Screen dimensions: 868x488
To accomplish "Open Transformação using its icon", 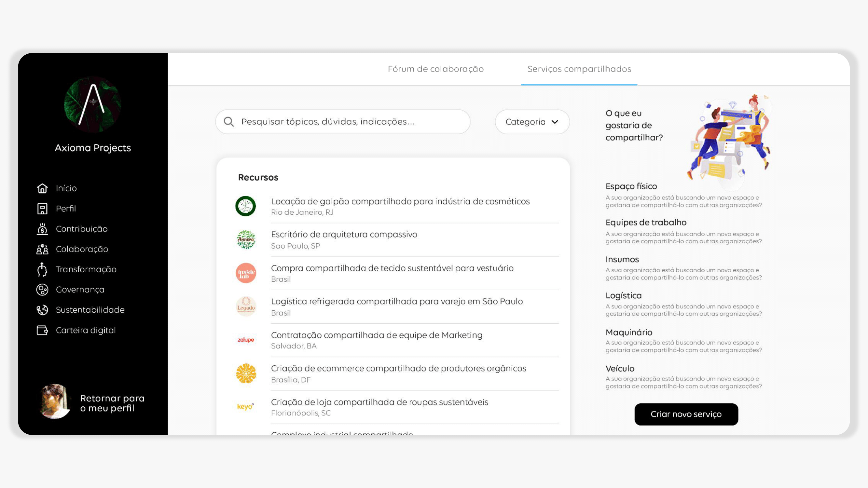I will [x=42, y=269].
